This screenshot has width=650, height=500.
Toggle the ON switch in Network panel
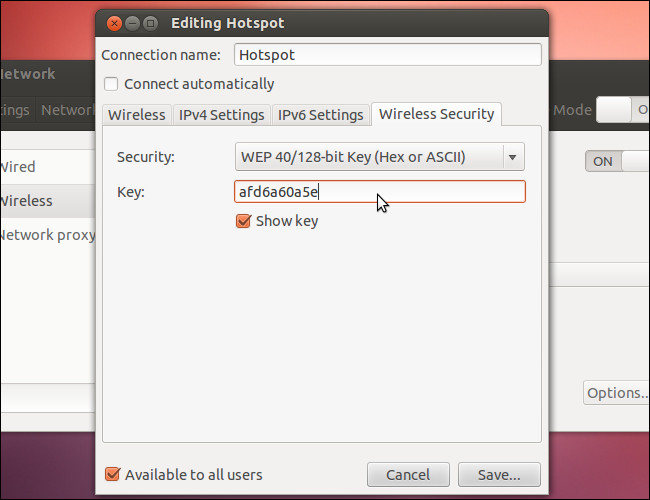pyautogui.click(x=616, y=161)
